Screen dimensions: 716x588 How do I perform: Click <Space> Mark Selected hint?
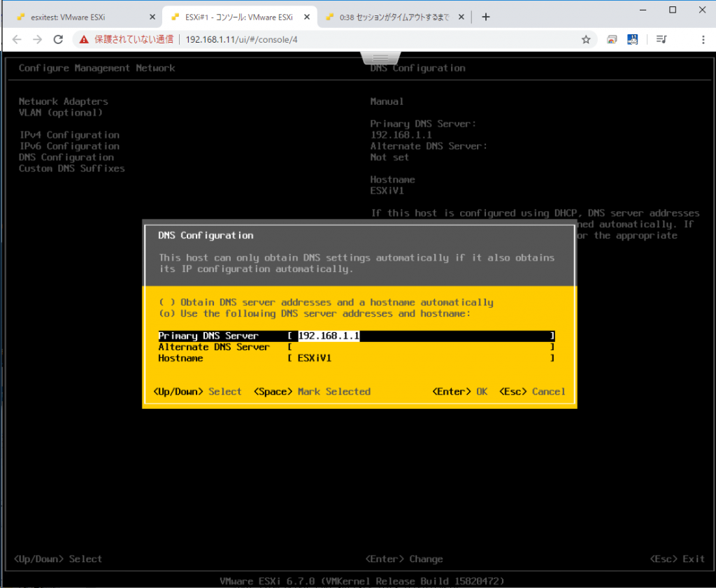pyautogui.click(x=312, y=392)
